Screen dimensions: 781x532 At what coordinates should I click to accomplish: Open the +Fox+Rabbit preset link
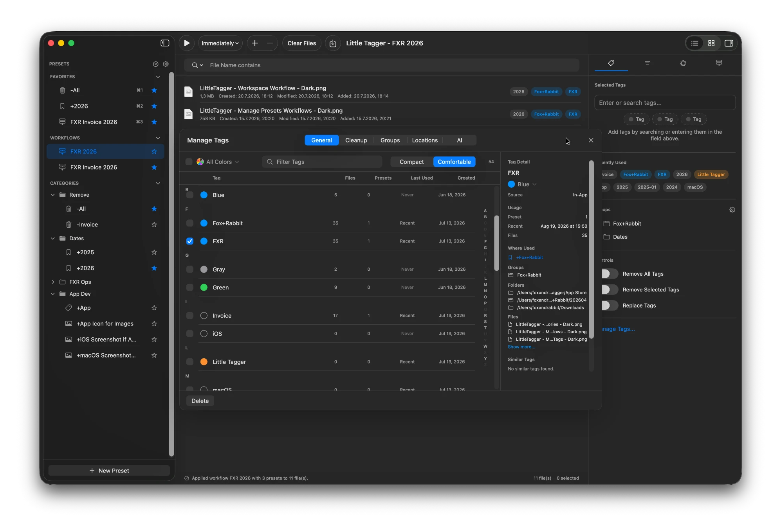click(529, 257)
